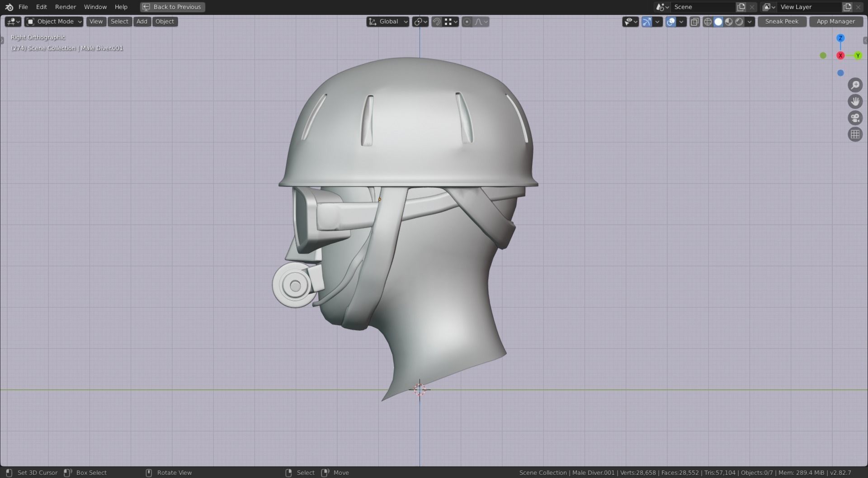This screenshot has height=478, width=868.
Task: Switch perspective/orthographic with the grid icon
Action: tap(855, 134)
